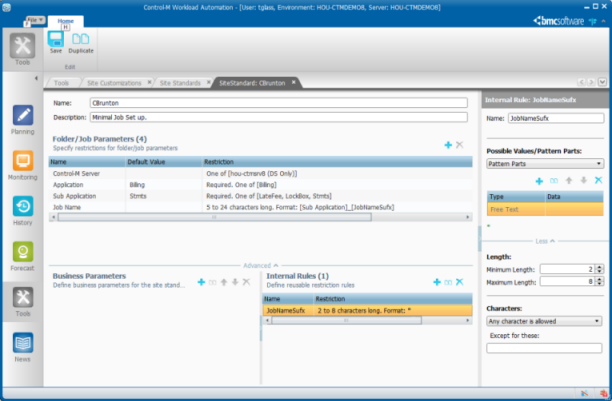Open the News section in the sidebar
This screenshot has width=612, height=401.
pyautogui.click(x=23, y=343)
